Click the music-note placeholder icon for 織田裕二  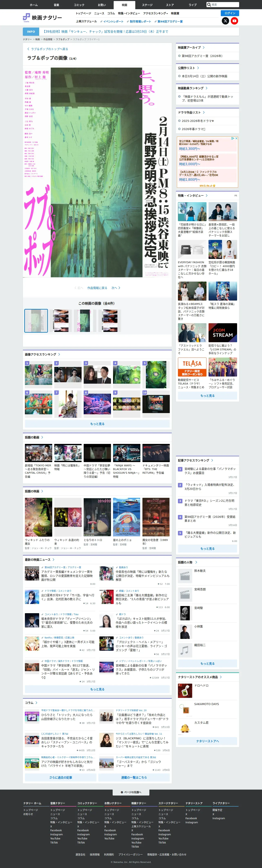(x=185, y=650)
